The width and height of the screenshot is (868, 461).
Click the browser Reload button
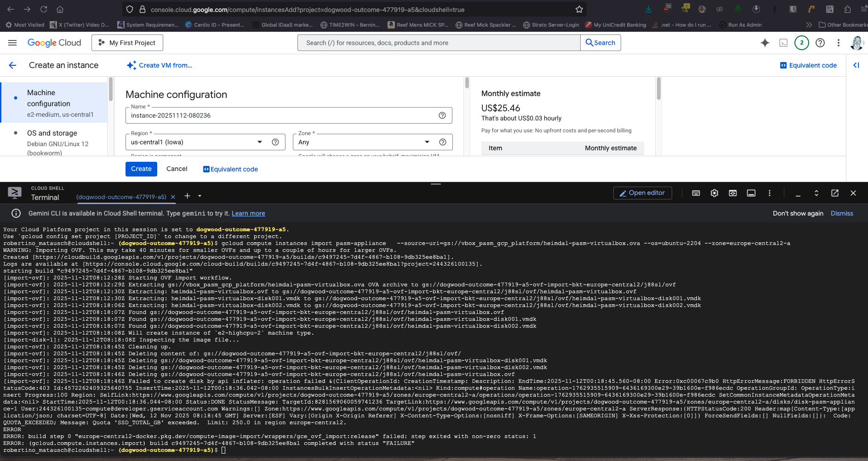tap(44, 9)
